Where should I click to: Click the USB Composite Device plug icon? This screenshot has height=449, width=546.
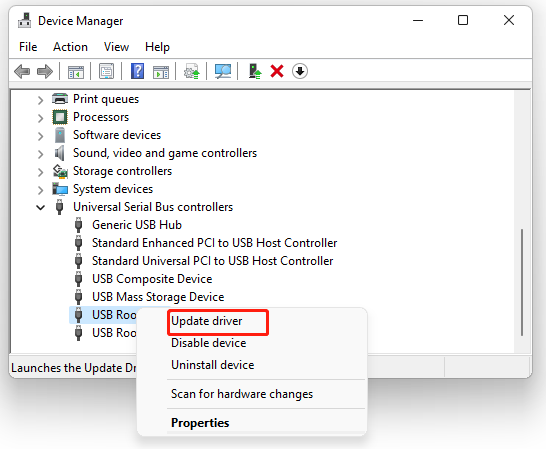click(x=79, y=279)
